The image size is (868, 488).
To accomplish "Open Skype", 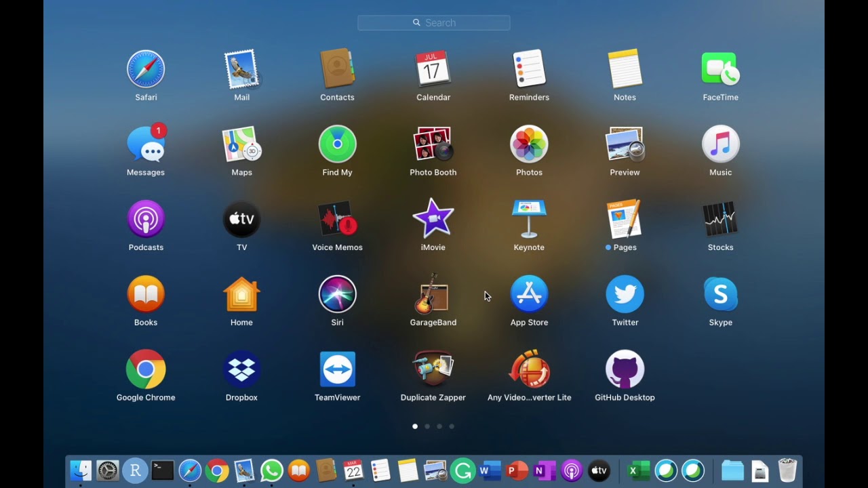I will (720, 294).
